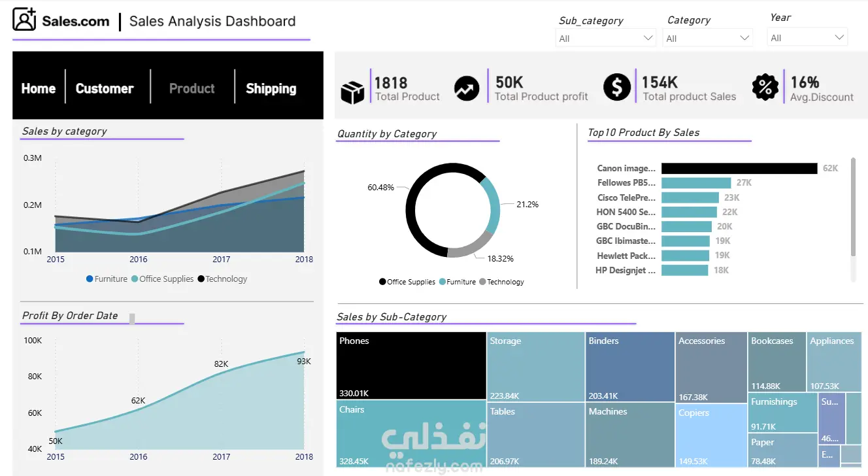Click the Sales.com user logo icon
The image size is (868, 476).
pyautogui.click(x=24, y=20)
